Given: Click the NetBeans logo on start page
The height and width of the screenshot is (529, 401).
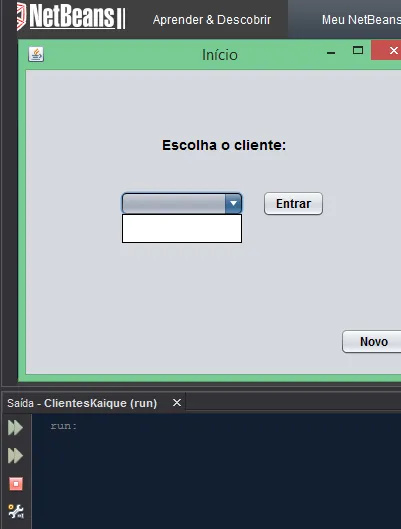Looking at the screenshot, I should (x=71, y=17).
